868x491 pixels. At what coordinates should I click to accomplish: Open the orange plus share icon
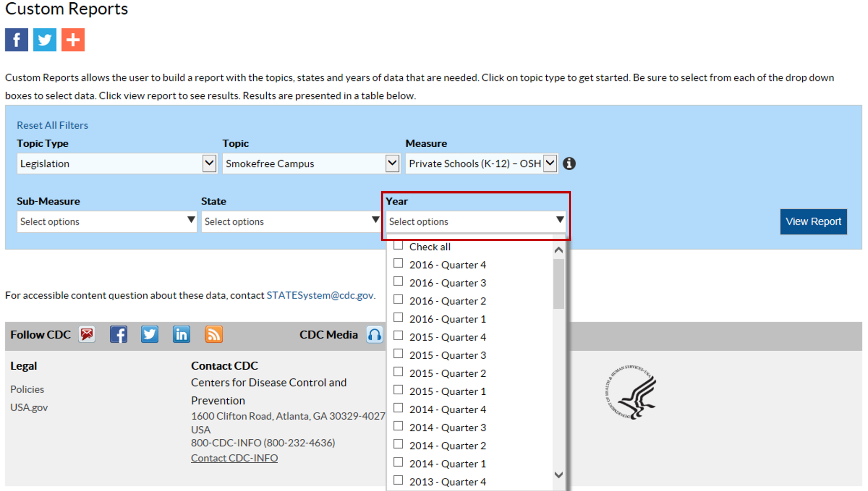point(73,40)
